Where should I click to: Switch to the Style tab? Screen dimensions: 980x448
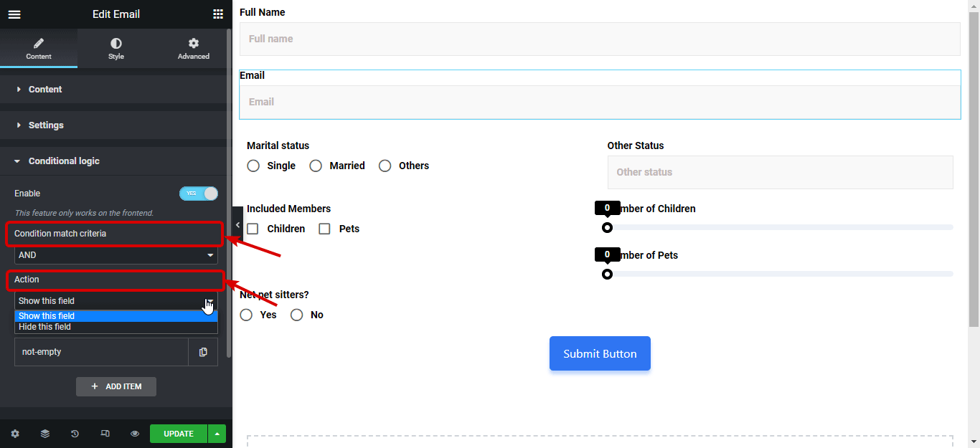(116, 48)
